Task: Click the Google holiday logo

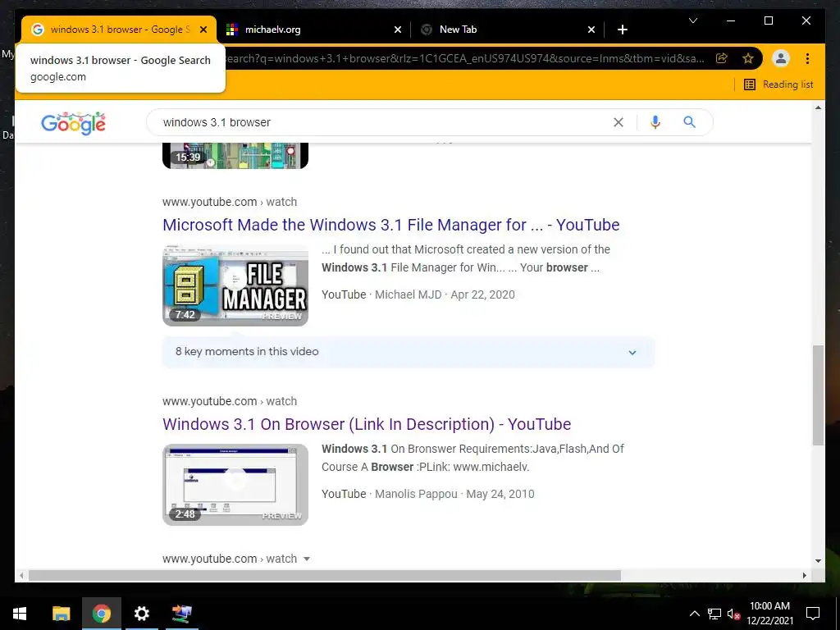Action: 73,123
